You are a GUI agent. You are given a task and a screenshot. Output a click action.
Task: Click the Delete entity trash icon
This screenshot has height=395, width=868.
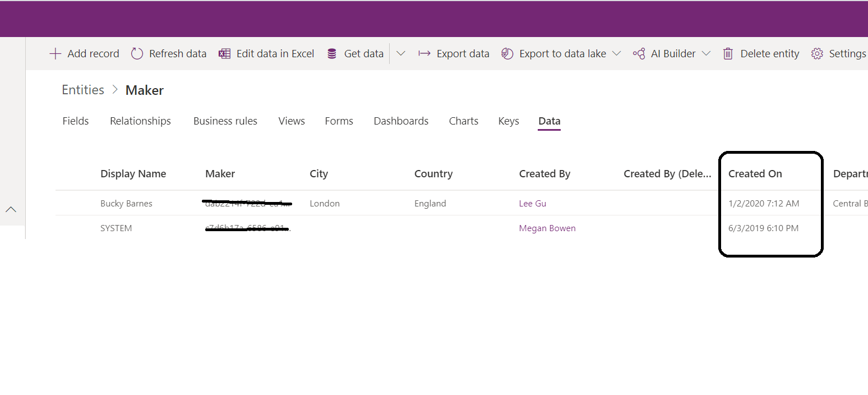[728, 53]
